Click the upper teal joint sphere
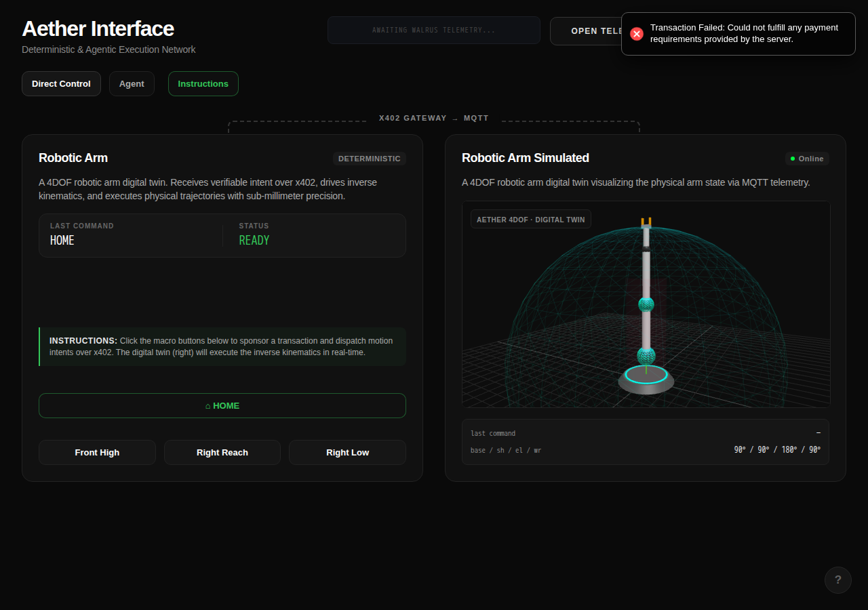Viewport: 868px width, 610px height. coord(646,304)
